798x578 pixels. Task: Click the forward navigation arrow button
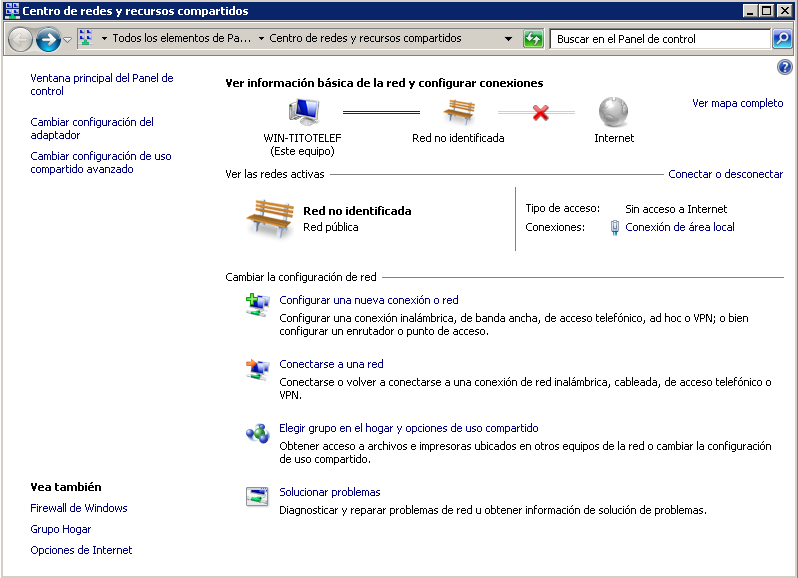(x=47, y=39)
